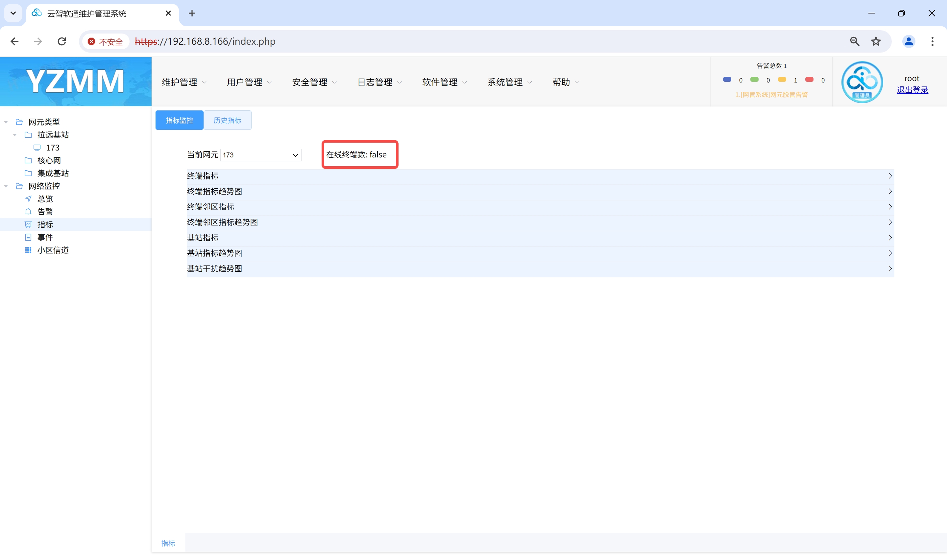Expand the 基站干扰趋势图 section

tap(541, 269)
